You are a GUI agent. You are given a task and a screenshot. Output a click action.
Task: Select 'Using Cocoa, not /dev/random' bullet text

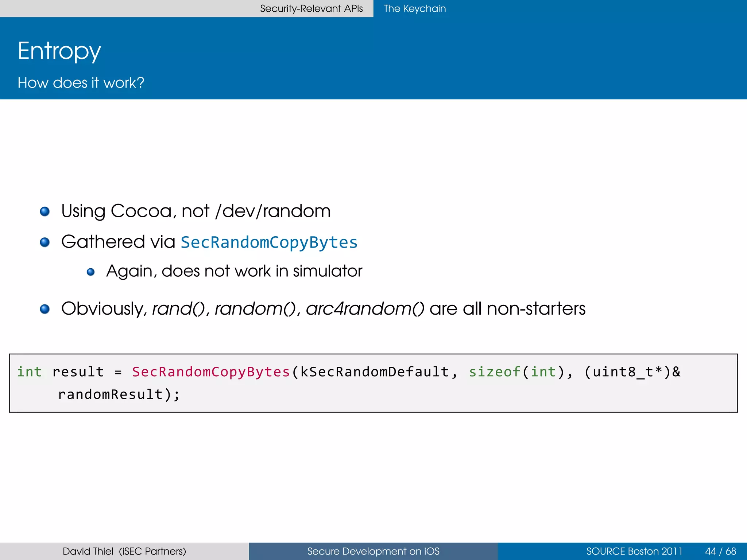point(196,211)
